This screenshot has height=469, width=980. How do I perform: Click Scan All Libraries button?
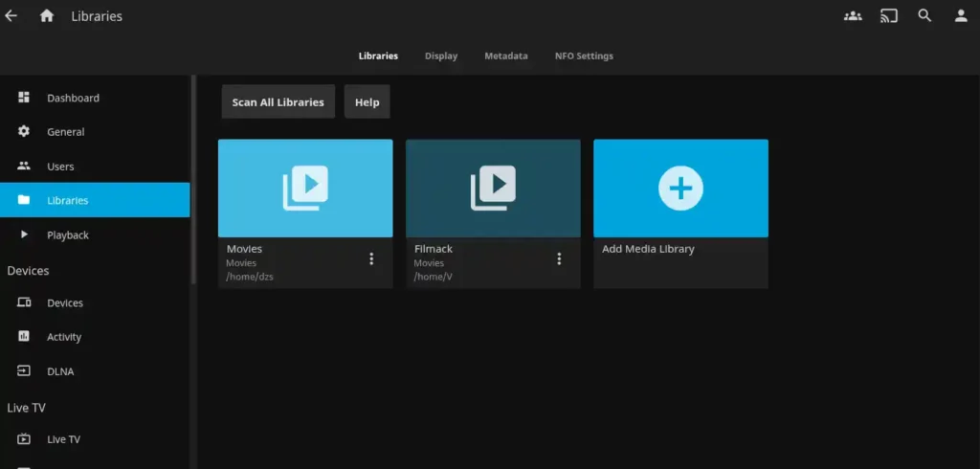click(278, 101)
